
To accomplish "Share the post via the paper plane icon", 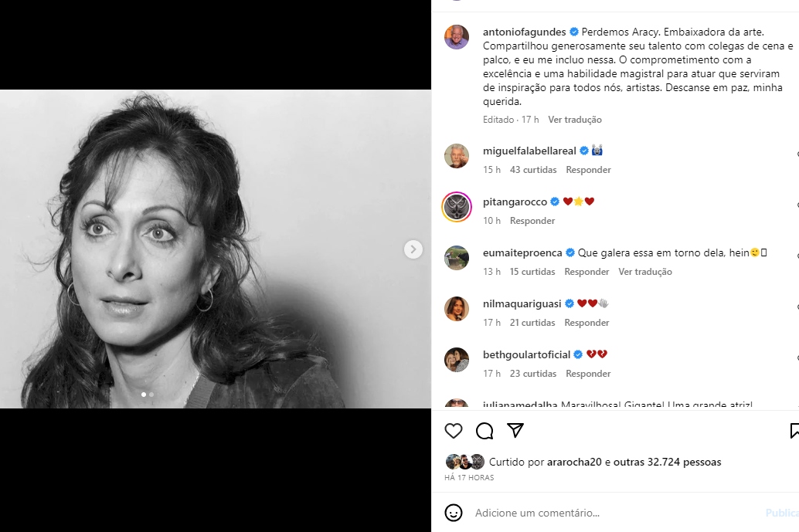I will [515, 431].
